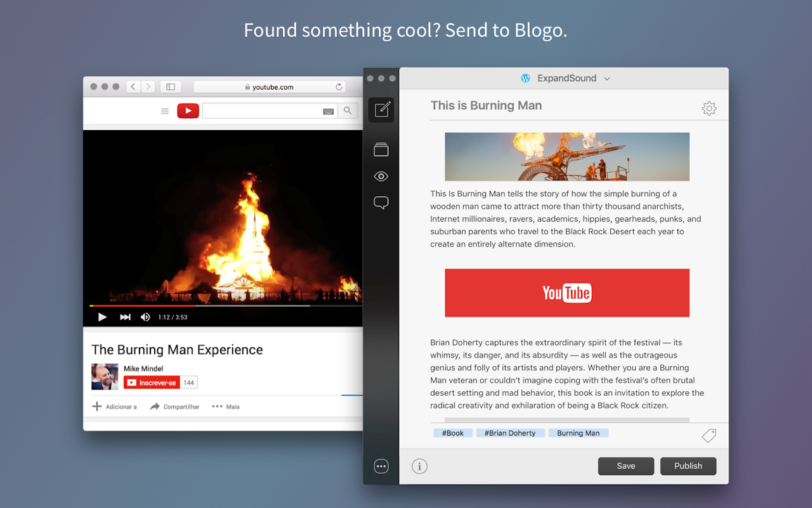The width and height of the screenshot is (812, 508).
Task: Expand the ExpandSound blog dropdown
Action: [x=606, y=79]
